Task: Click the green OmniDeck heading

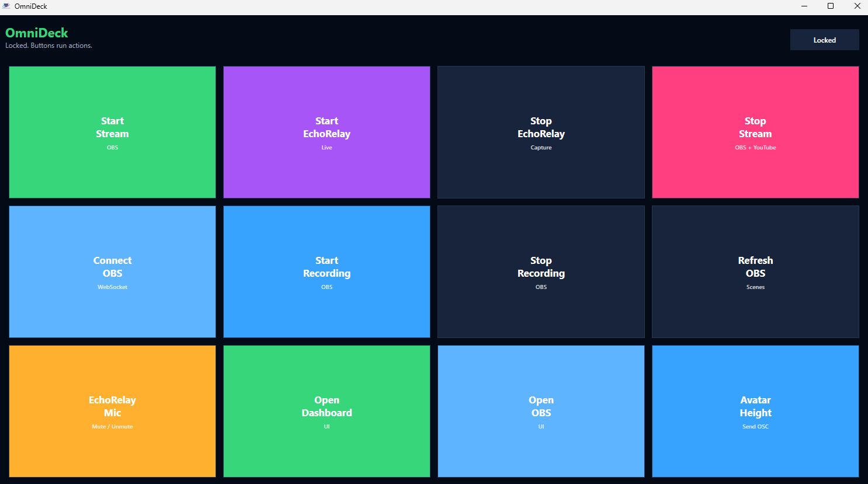Action: click(x=37, y=33)
